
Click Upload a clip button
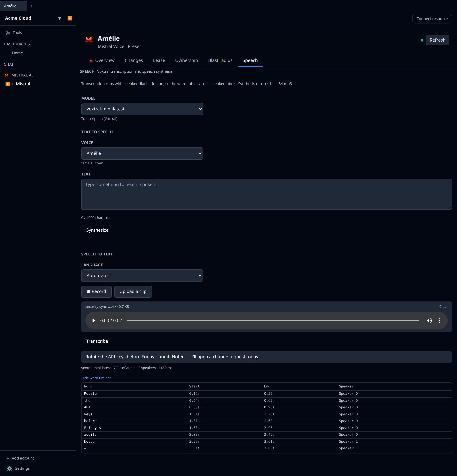point(133,291)
